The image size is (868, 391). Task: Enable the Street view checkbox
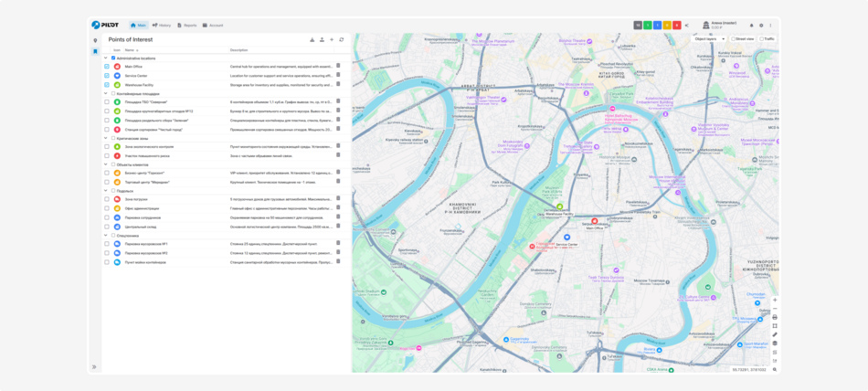click(733, 39)
